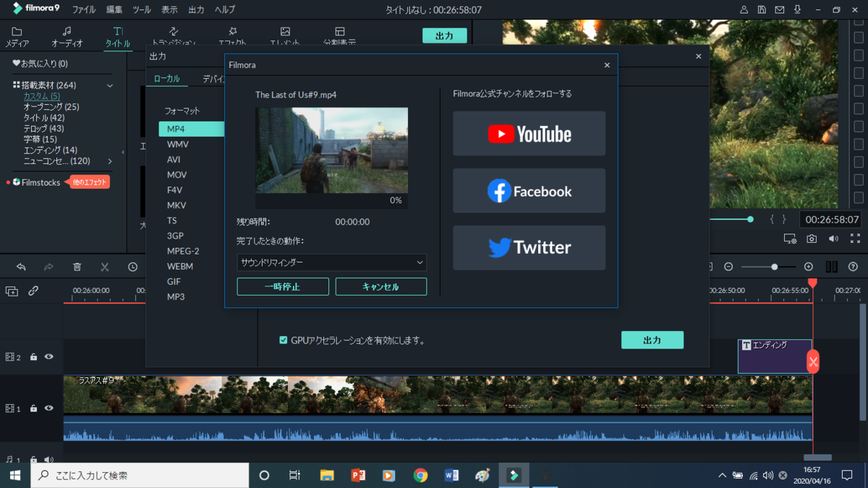The image size is (868, 488).
Task: Select the MKV format
Action: 177,205
